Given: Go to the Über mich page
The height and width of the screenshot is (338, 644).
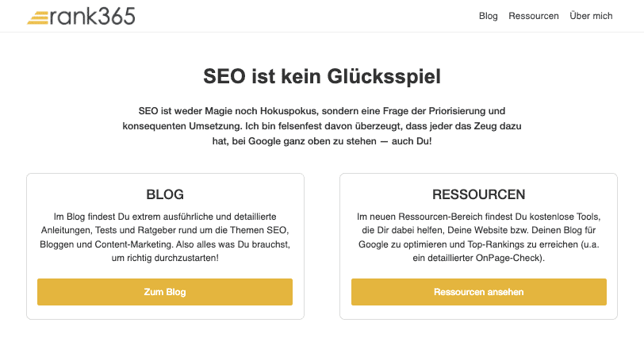Looking at the screenshot, I should tap(591, 16).
